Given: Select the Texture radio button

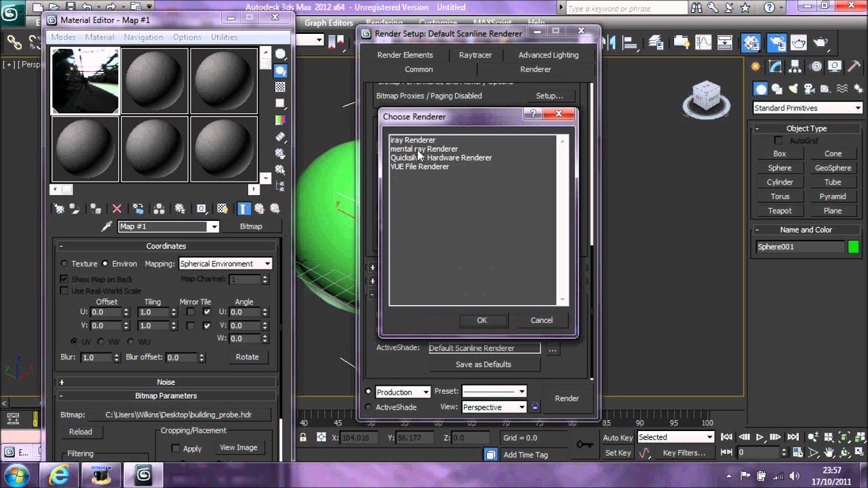Looking at the screenshot, I should pos(64,264).
